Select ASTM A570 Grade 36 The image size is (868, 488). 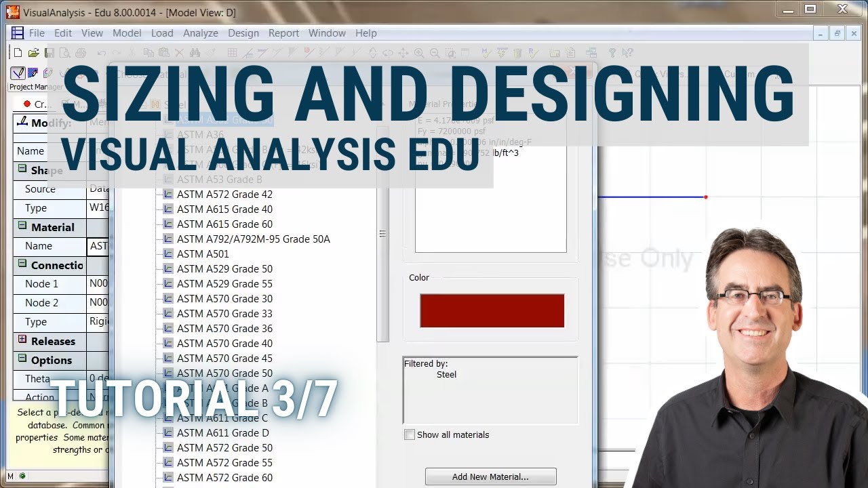click(224, 329)
